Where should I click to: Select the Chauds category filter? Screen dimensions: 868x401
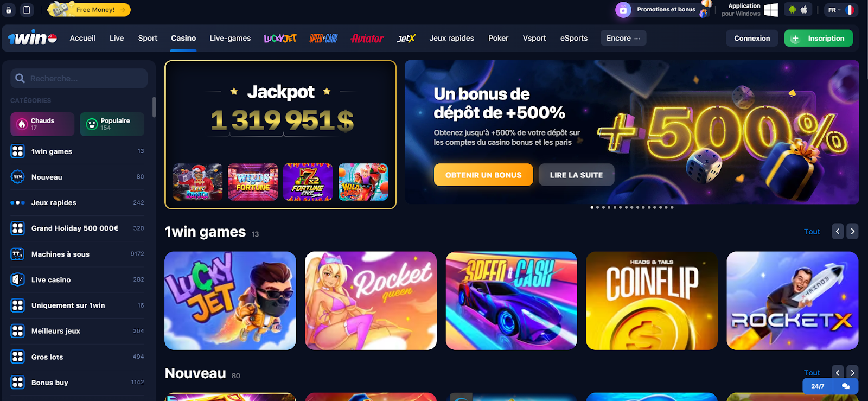click(42, 124)
